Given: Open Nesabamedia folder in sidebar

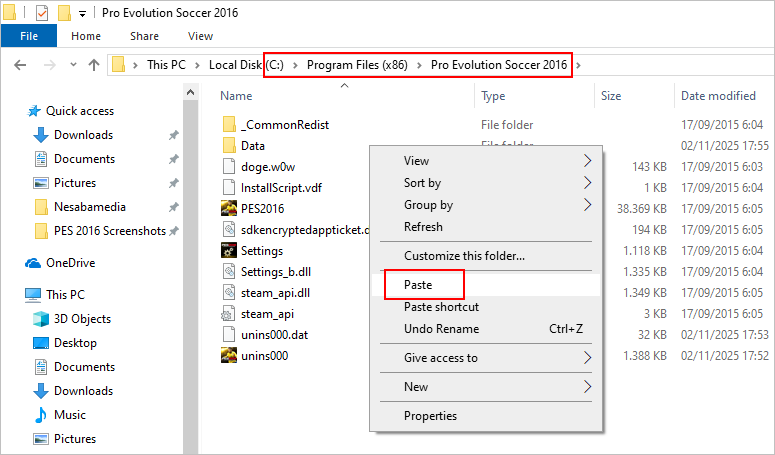Looking at the screenshot, I should (89, 207).
